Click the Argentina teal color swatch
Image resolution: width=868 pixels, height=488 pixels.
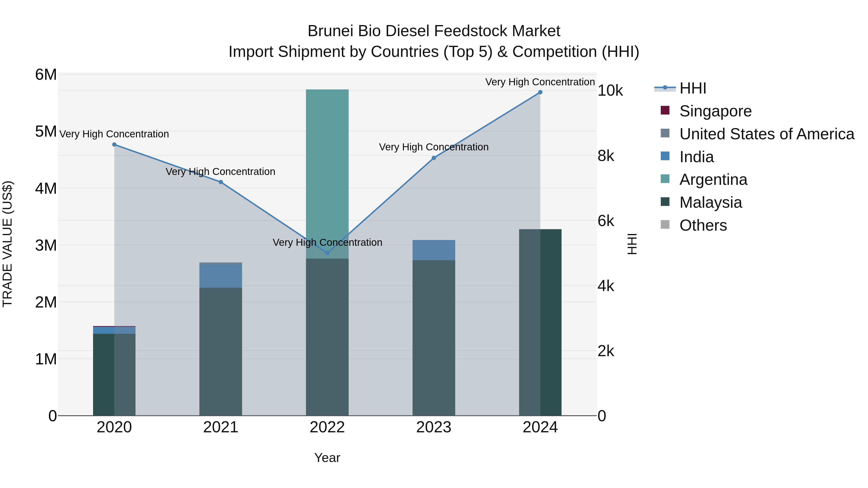click(x=665, y=179)
